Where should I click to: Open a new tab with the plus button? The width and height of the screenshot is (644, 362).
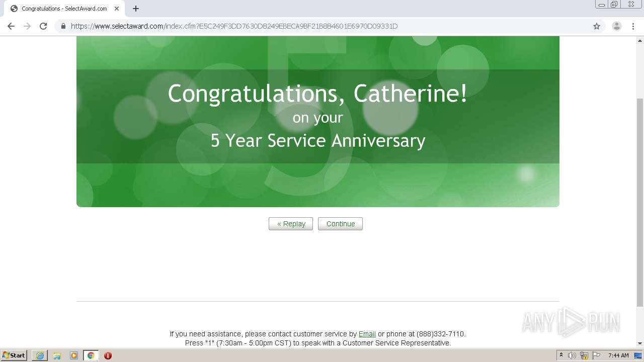(x=136, y=9)
